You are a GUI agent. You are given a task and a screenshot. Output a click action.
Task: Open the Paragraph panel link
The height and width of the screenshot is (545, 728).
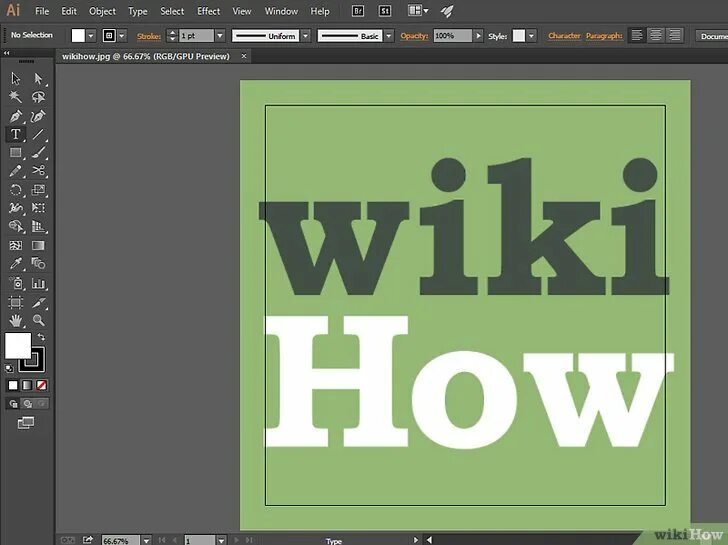[x=604, y=36]
